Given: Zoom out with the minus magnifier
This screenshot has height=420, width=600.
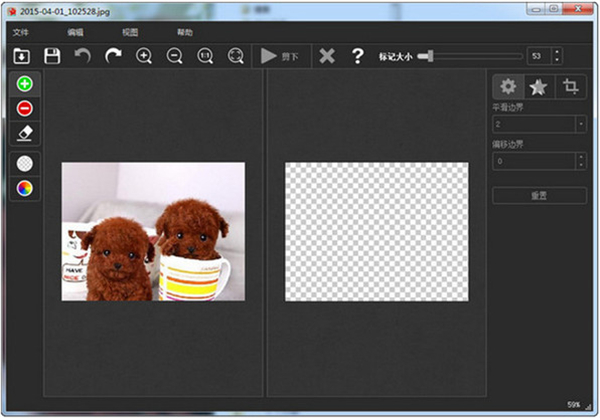Looking at the screenshot, I should click(x=175, y=57).
